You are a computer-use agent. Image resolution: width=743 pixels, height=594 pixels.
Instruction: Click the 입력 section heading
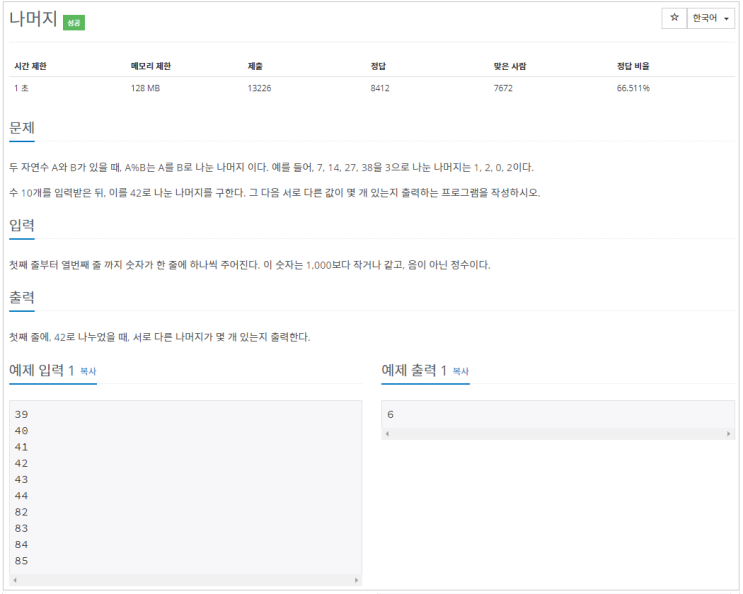click(x=22, y=225)
